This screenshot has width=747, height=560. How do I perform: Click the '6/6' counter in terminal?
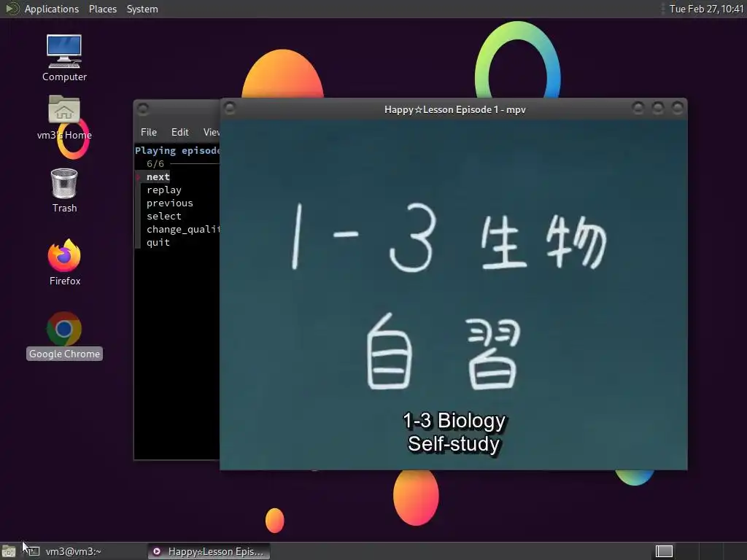(x=155, y=164)
